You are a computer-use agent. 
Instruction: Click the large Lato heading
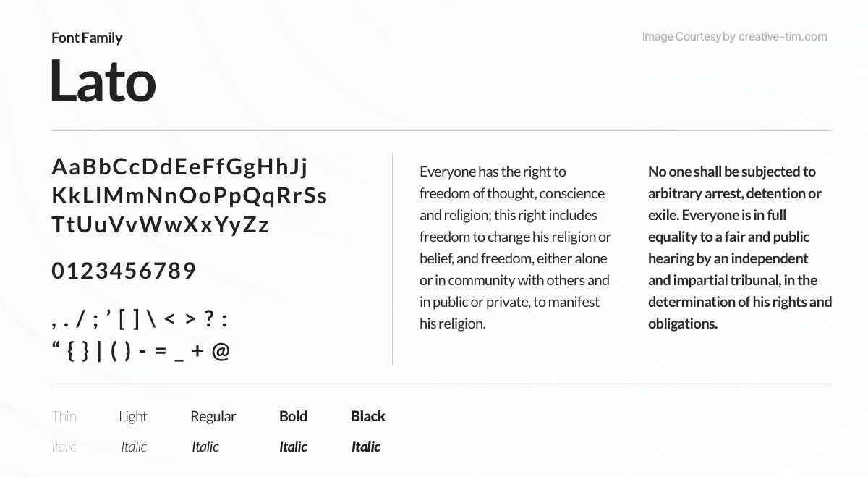103,81
